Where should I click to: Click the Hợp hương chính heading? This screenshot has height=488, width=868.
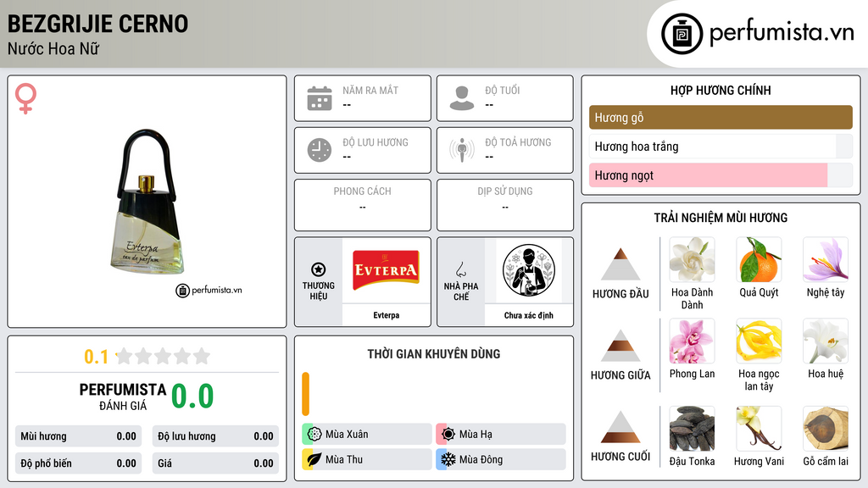click(721, 90)
